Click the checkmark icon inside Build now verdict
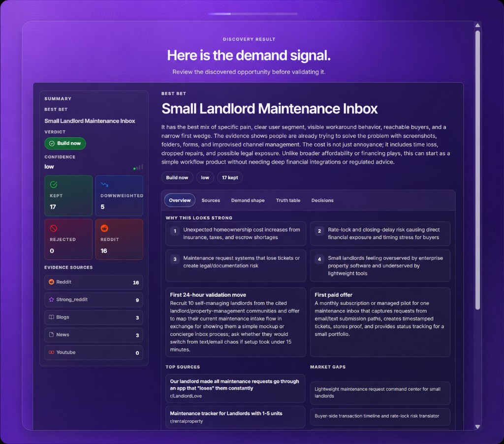The image size is (504, 444). (x=52, y=144)
